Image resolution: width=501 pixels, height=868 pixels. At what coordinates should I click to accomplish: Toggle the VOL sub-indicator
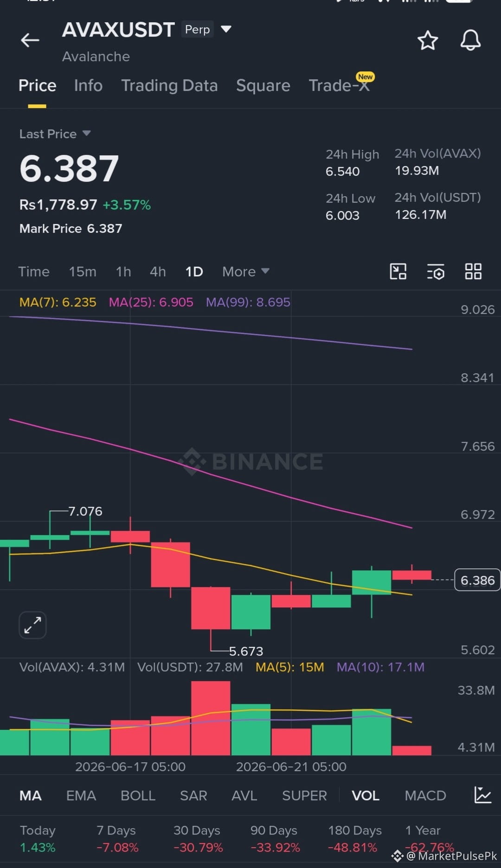coord(366,796)
